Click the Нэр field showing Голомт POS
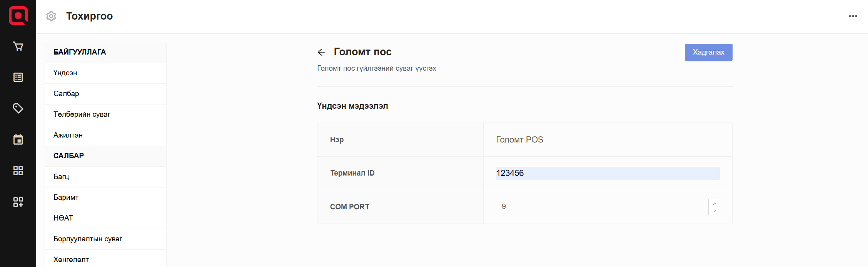868x267 pixels. pyautogui.click(x=607, y=140)
